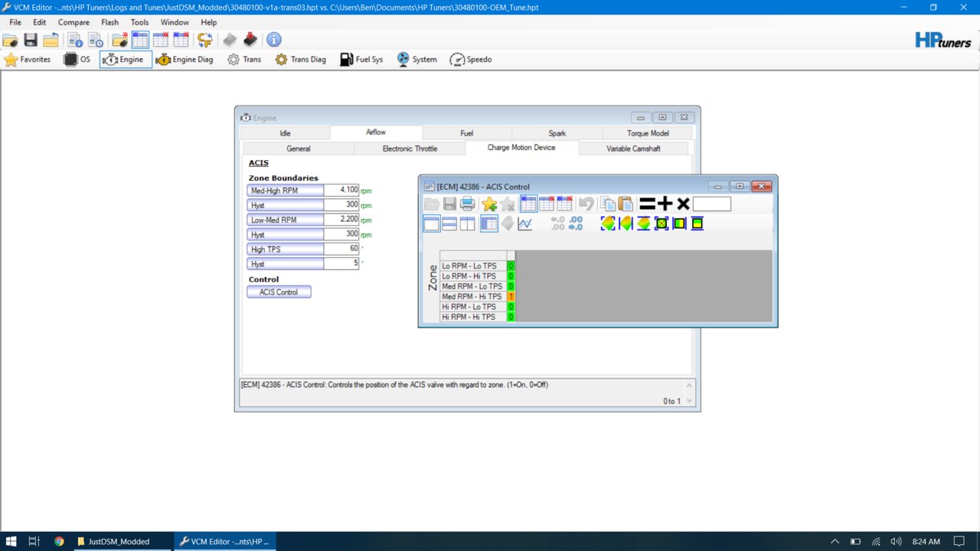Add ACIS Control table to favorites
980x551 pixels.
pos(489,204)
